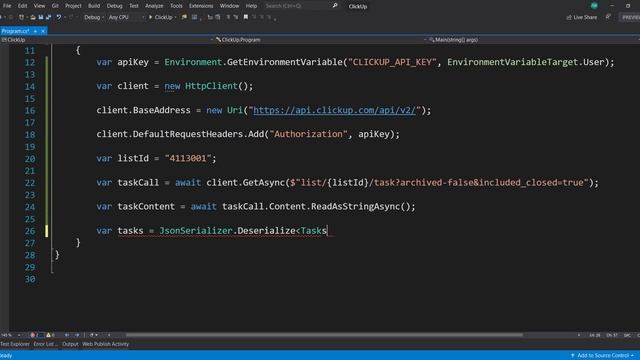Open the Debug configuration dropdown

click(93, 17)
